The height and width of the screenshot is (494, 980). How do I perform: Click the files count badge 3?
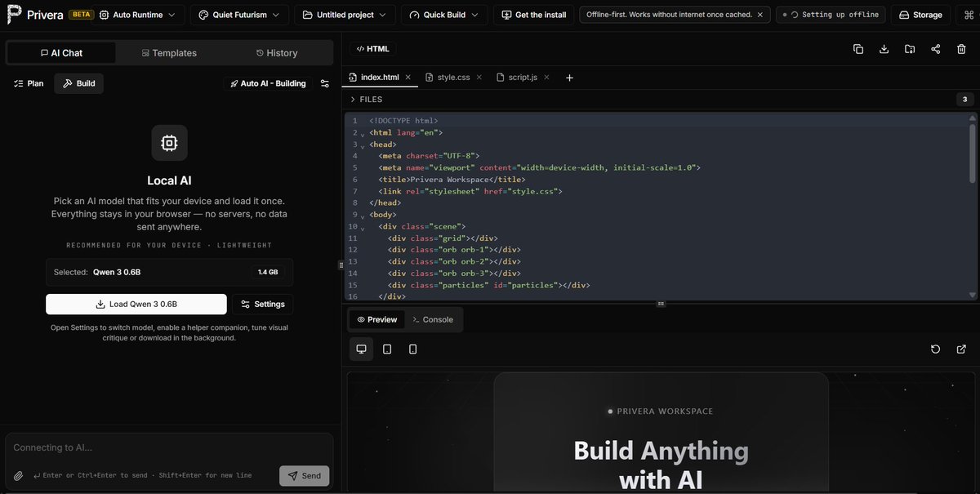[x=964, y=100]
